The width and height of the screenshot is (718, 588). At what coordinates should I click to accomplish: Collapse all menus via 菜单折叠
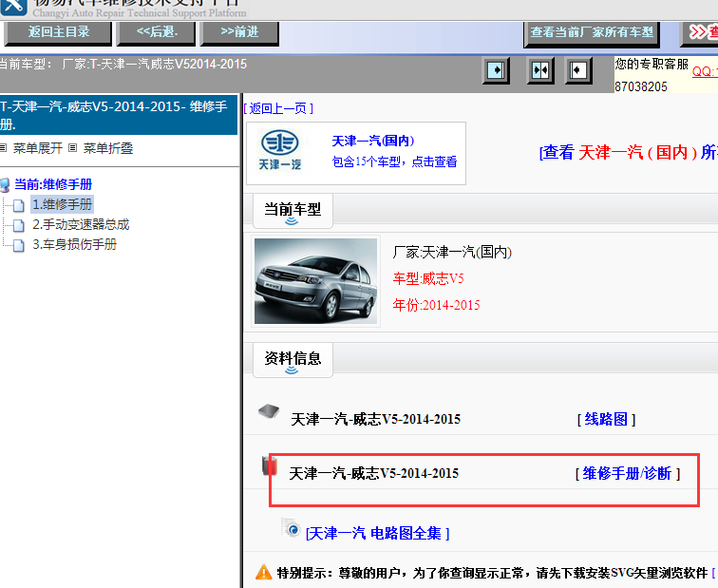[x=107, y=148]
